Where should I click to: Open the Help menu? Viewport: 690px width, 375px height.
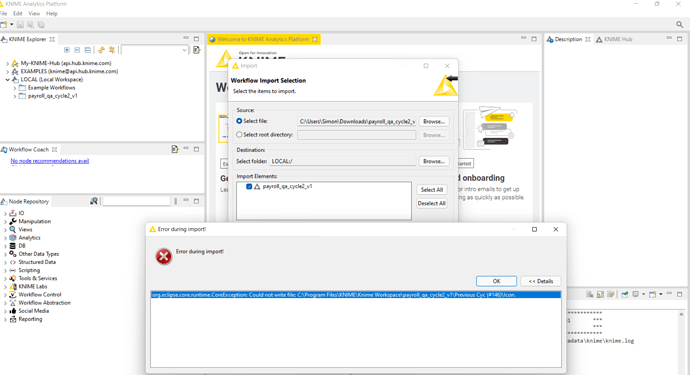click(52, 14)
